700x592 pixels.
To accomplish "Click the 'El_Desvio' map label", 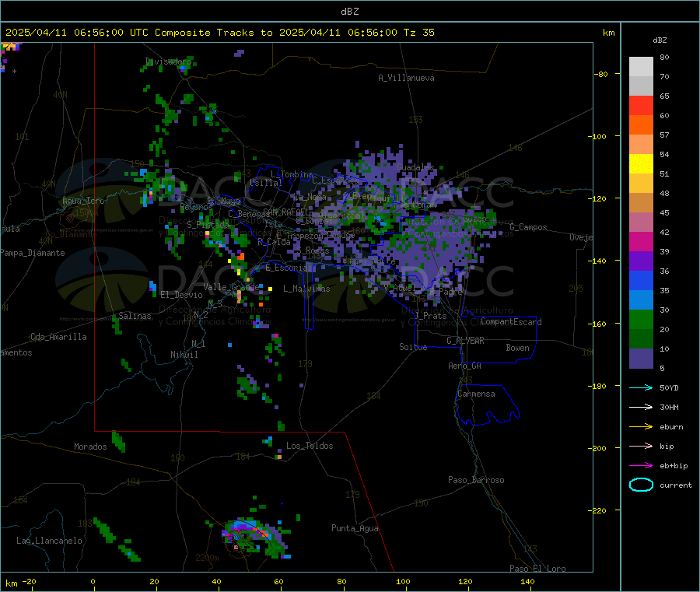I will [182, 295].
